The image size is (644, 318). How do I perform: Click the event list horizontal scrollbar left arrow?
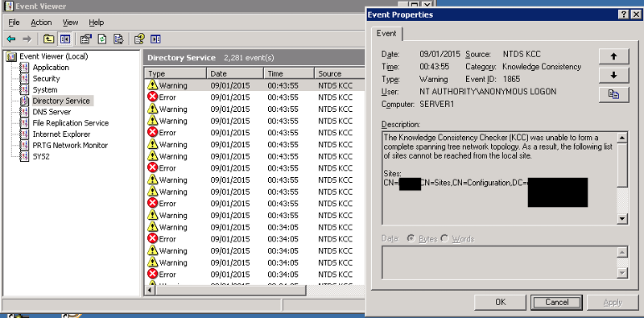click(151, 291)
